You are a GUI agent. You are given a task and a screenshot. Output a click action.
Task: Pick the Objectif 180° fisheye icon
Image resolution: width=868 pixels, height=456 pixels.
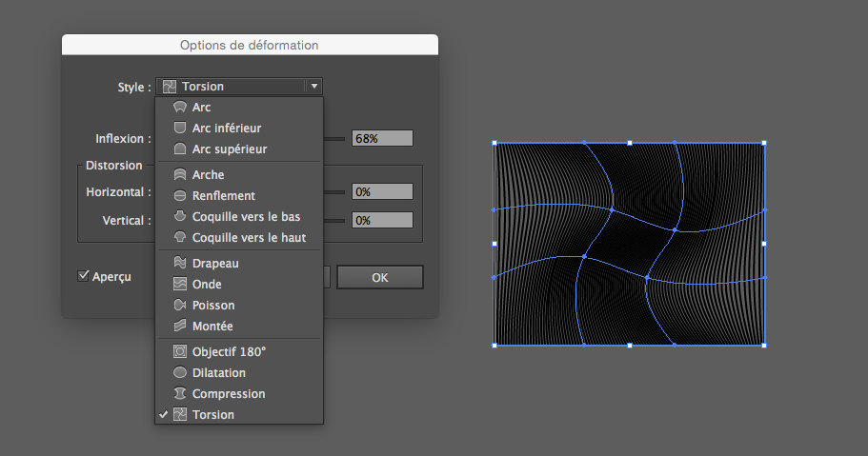(179, 351)
